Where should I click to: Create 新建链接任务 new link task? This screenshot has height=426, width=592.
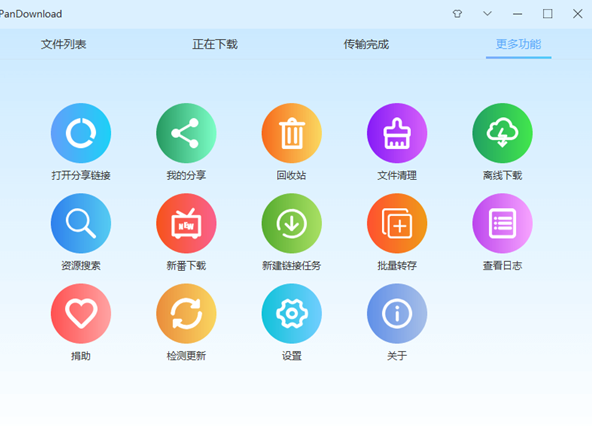pos(291,224)
